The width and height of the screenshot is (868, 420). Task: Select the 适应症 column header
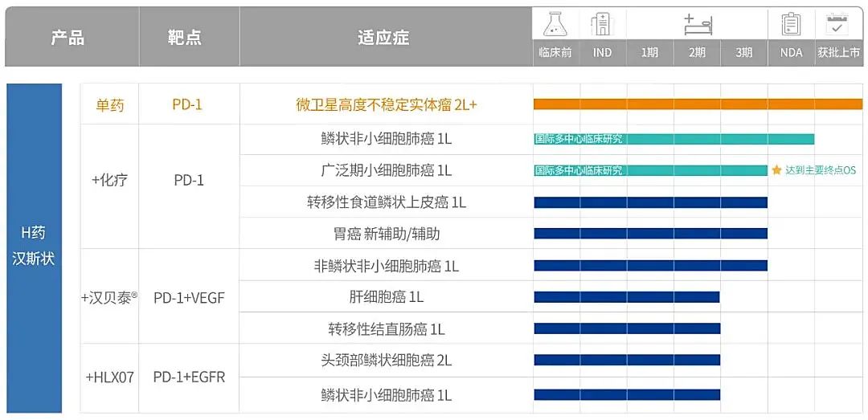tap(383, 38)
